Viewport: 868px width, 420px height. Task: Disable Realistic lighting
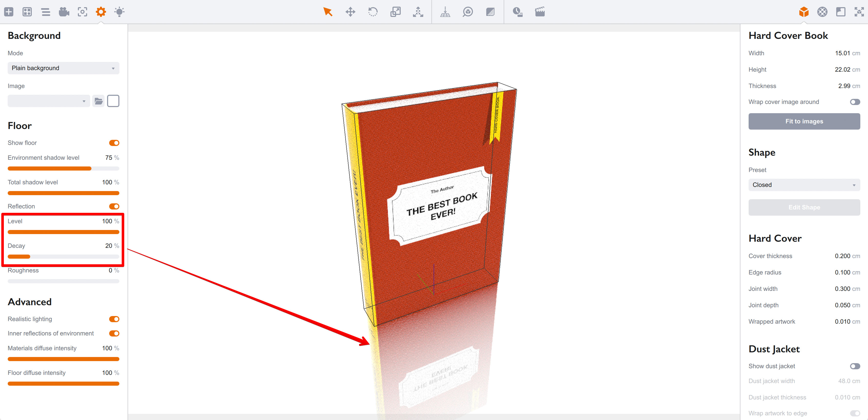pos(114,319)
